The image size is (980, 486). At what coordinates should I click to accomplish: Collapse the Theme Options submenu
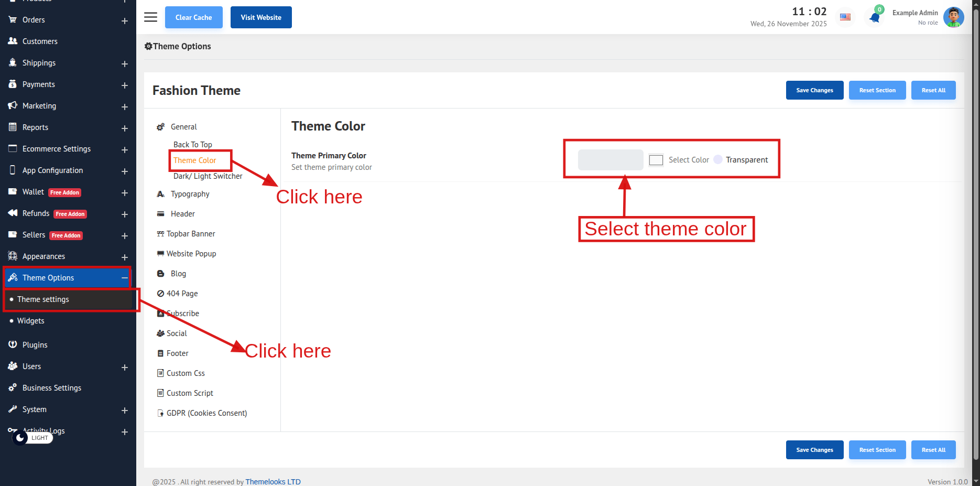(x=125, y=278)
